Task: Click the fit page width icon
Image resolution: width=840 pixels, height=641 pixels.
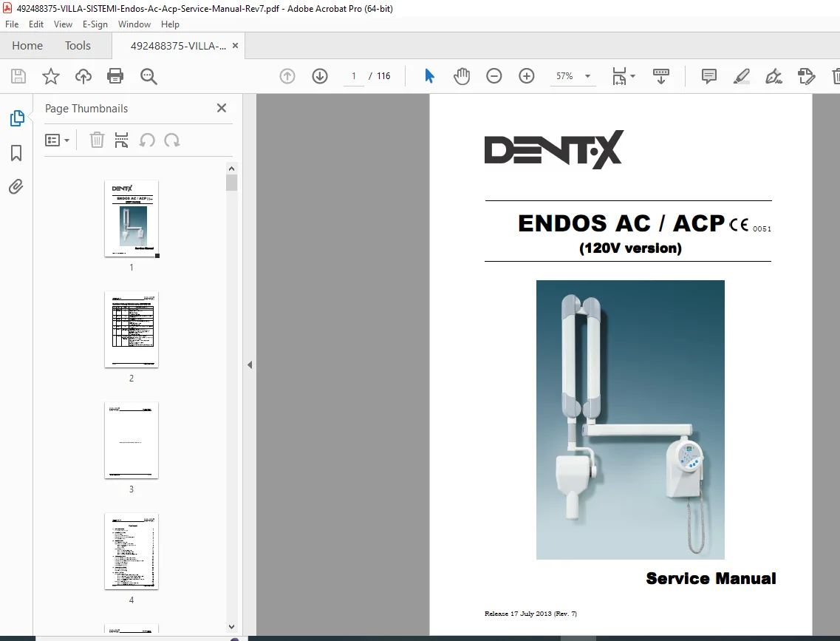Action: pos(619,76)
